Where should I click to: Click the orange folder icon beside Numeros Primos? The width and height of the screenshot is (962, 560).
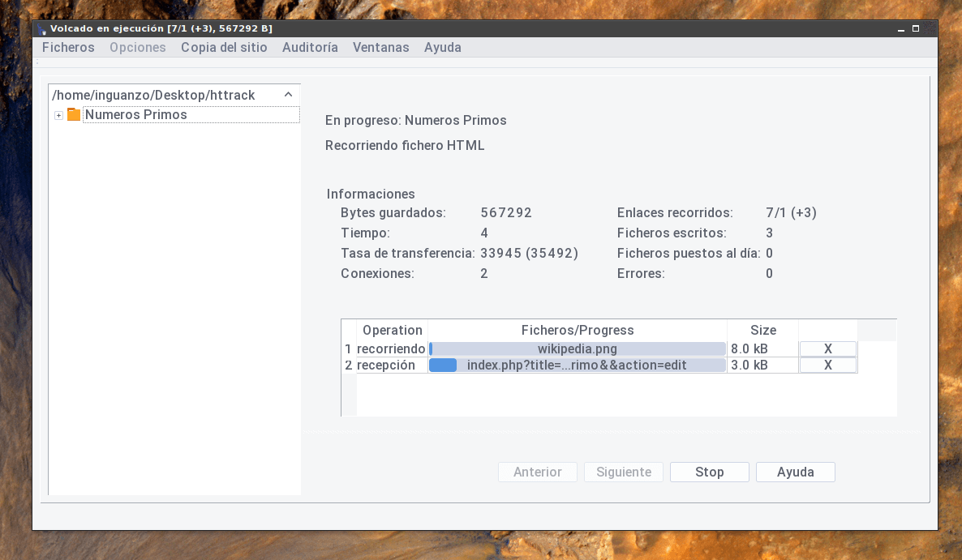pos(74,115)
